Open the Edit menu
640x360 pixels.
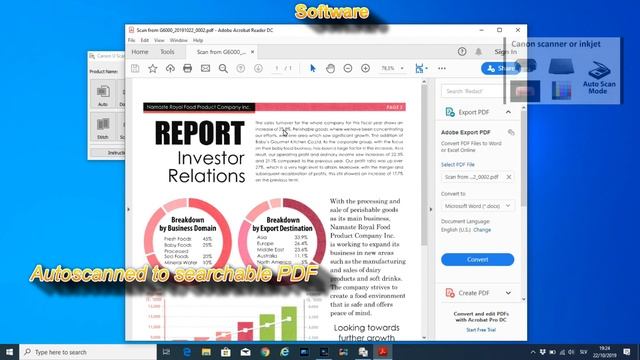[x=144, y=40]
